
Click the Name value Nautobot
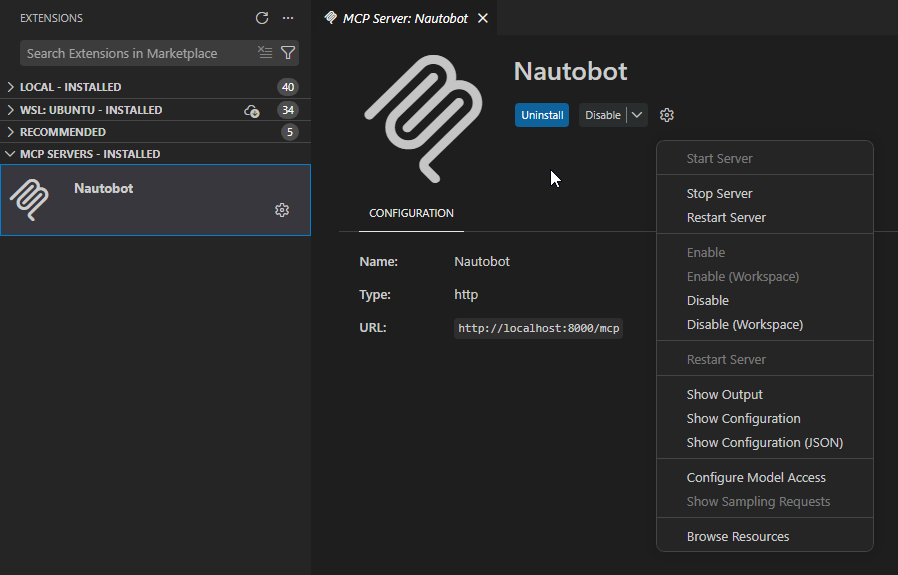coord(482,262)
